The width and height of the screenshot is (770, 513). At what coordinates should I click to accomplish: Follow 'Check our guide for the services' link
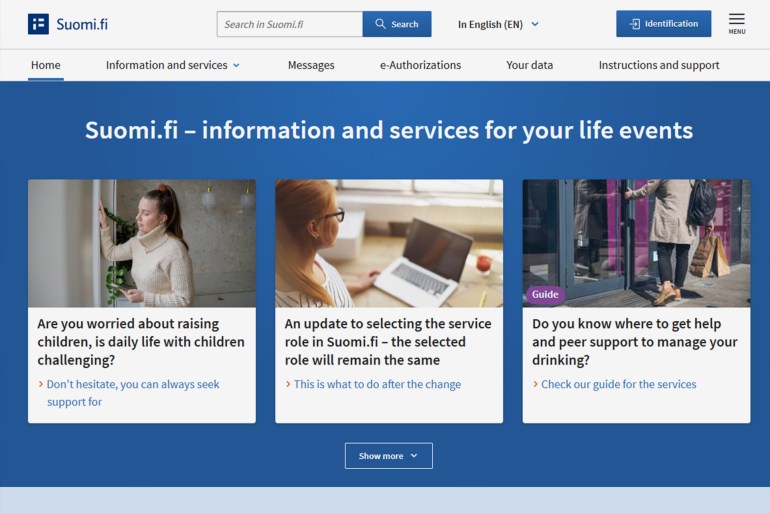coord(618,384)
